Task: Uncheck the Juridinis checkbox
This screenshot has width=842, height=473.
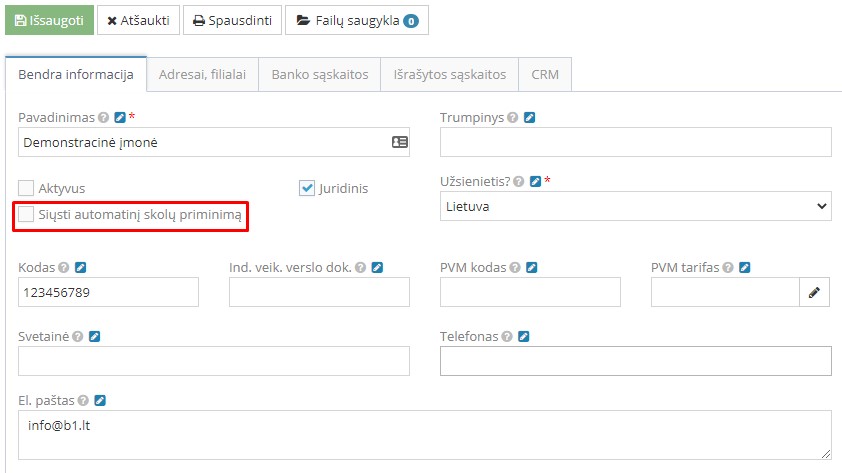Action: [307, 188]
